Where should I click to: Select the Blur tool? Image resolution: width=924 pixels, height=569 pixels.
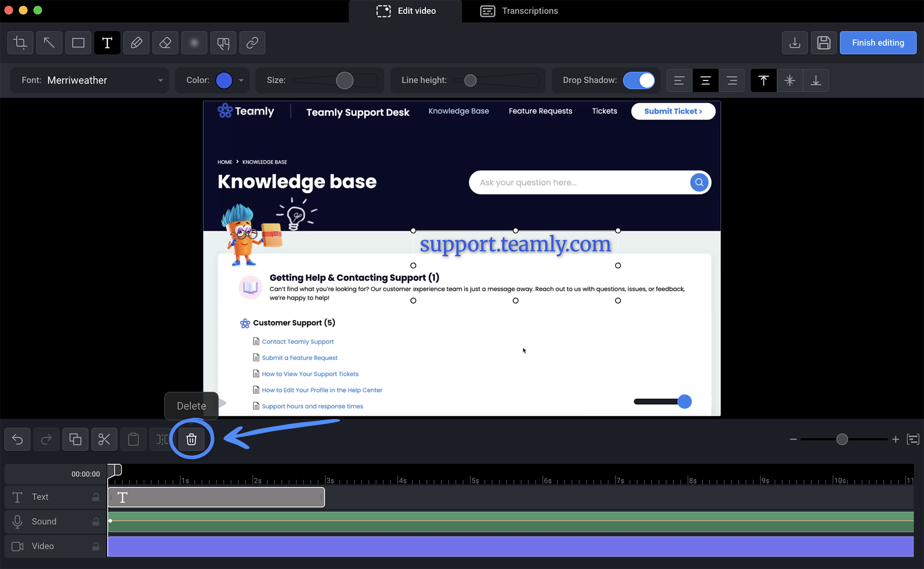[194, 43]
